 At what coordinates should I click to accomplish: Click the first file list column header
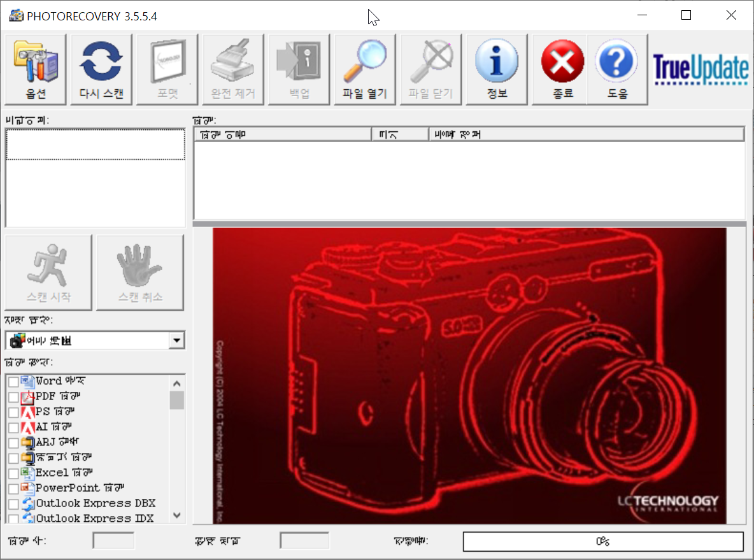pyautogui.click(x=283, y=134)
